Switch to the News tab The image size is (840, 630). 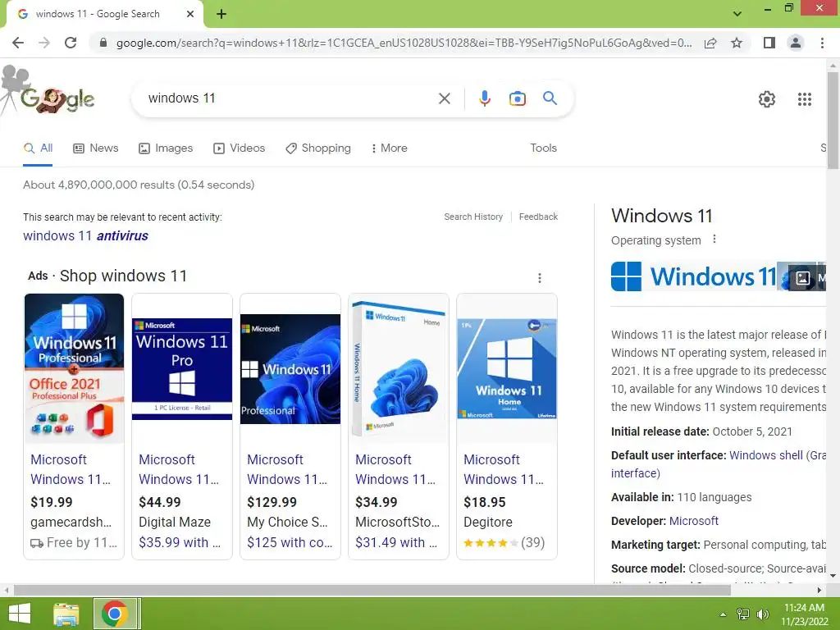coord(96,148)
